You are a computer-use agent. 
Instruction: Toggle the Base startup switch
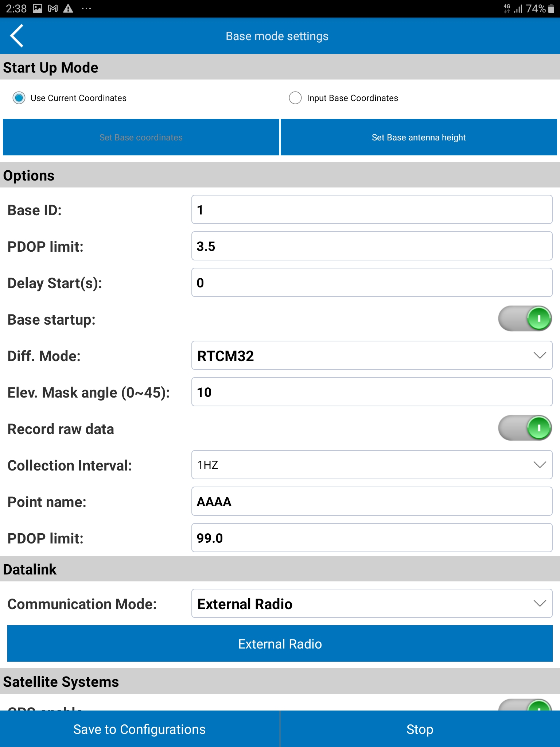(x=525, y=319)
